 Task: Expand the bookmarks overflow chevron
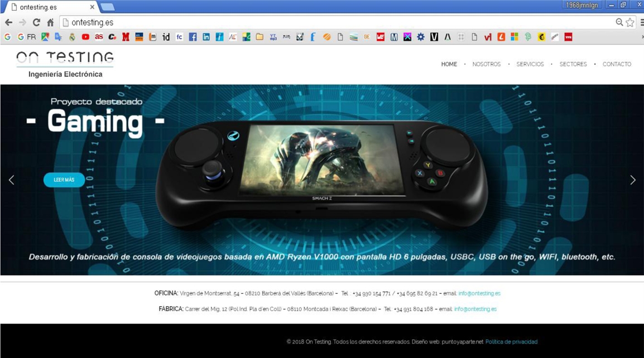click(642, 37)
